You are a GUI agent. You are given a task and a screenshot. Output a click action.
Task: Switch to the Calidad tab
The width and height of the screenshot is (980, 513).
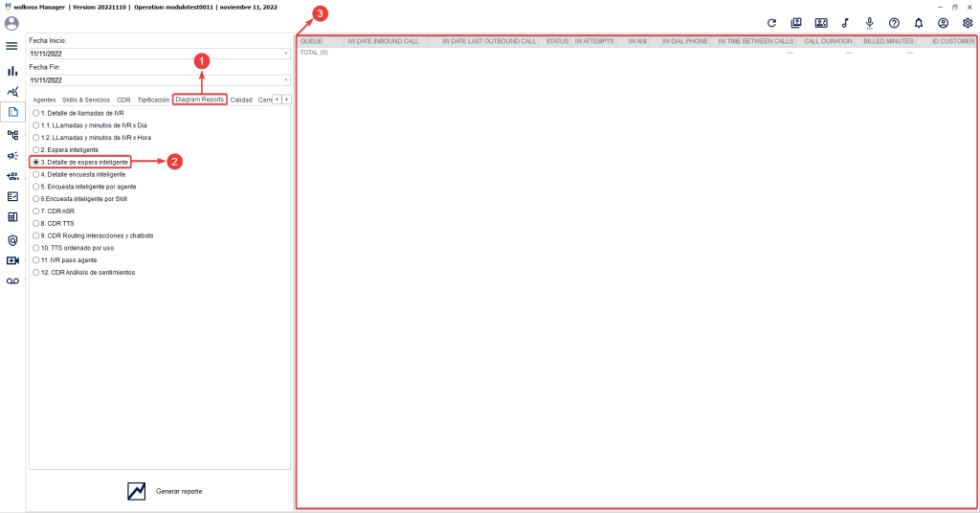tap(240, 100)
